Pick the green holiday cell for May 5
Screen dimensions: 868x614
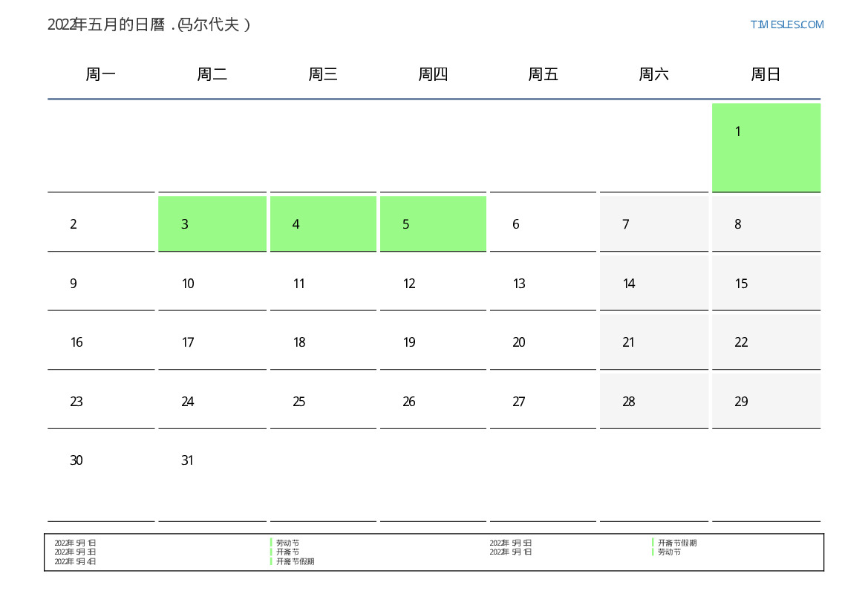(433, 223)
